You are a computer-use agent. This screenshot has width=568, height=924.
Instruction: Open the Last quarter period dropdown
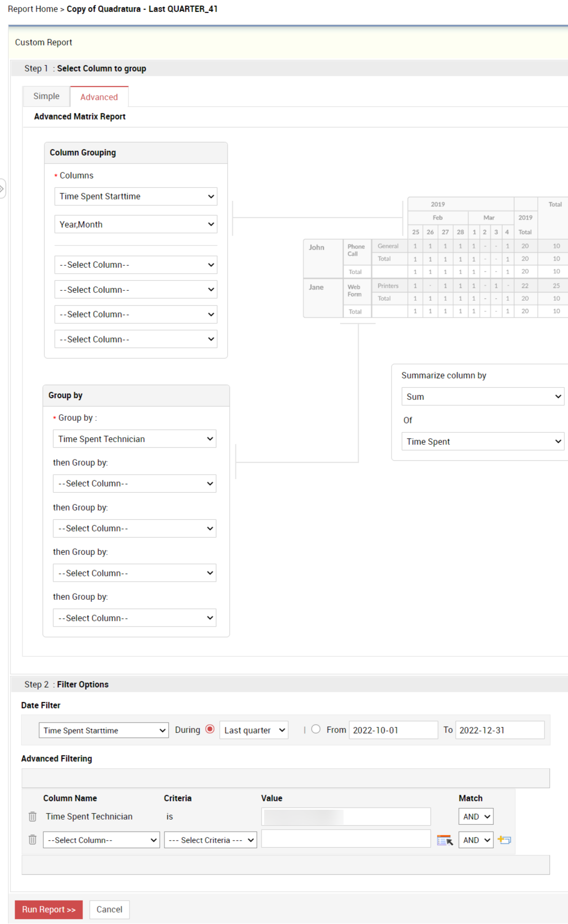coord(254,730)
